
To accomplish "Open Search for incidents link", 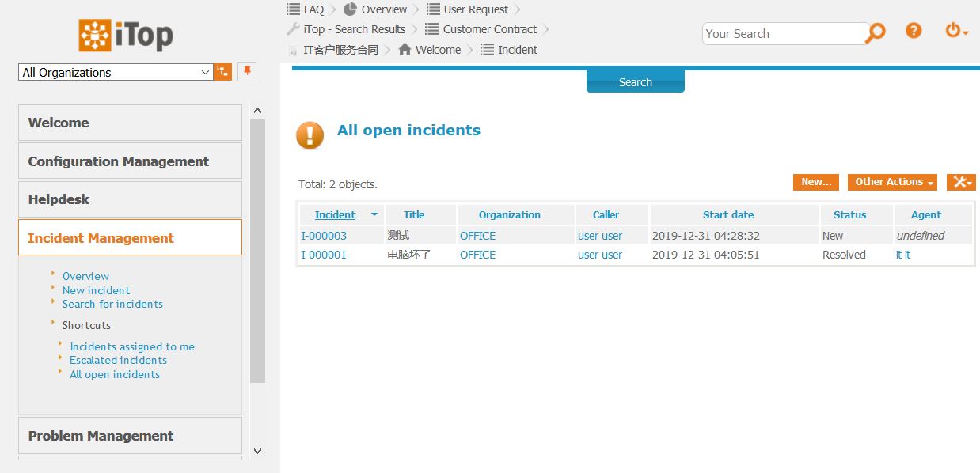I will click(x=112, y=304).
